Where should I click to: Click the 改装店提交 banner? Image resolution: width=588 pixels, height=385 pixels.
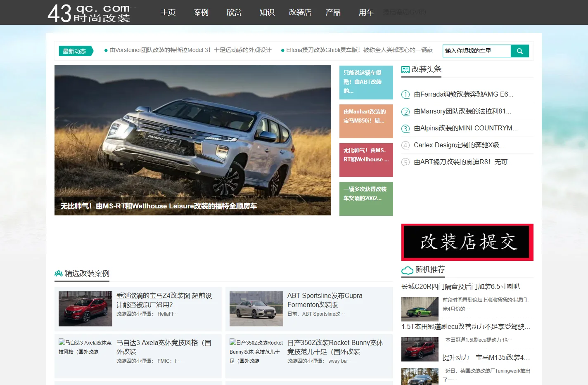[467, 242]
